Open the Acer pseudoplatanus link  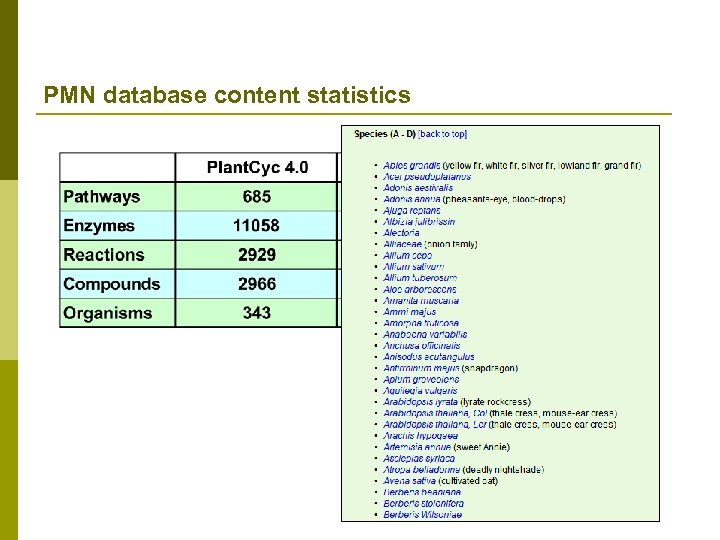tap(427, 176)
